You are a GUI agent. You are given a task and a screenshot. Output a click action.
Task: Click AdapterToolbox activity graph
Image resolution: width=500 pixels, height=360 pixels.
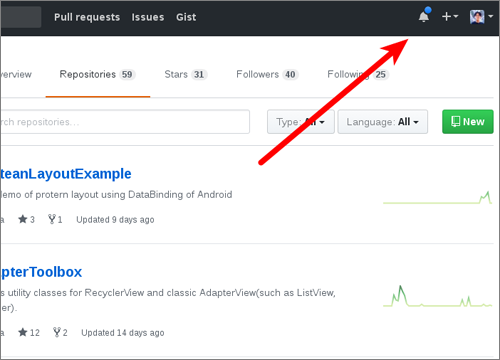[438, 296]
